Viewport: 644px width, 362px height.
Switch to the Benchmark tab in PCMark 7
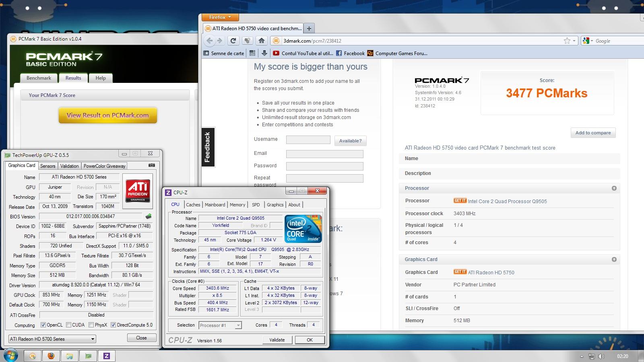tap(39, 78)
